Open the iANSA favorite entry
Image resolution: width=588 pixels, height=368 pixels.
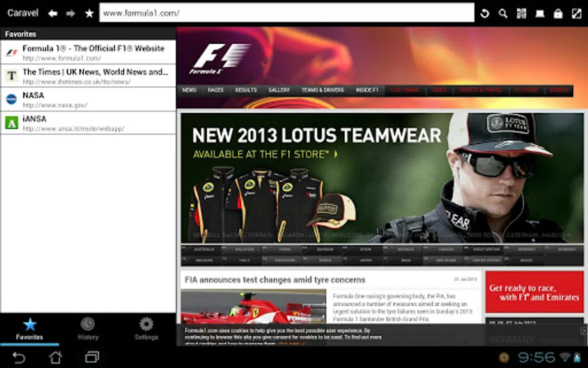(x=88, y=123)
